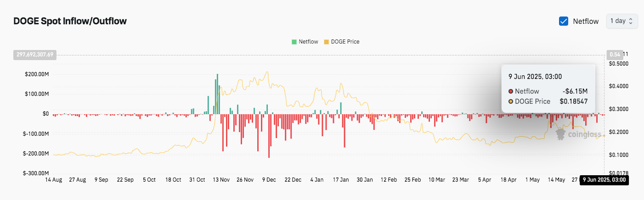Click the red dot beside Netflow in tooltip

pos(511,91)
